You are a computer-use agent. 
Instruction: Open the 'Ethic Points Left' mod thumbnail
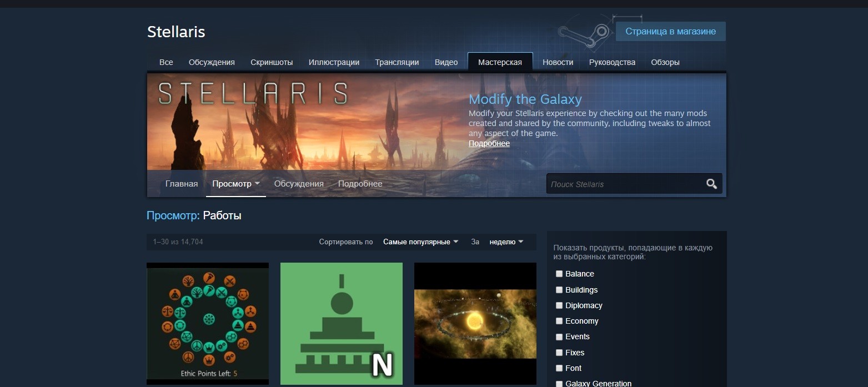[207, 324]
